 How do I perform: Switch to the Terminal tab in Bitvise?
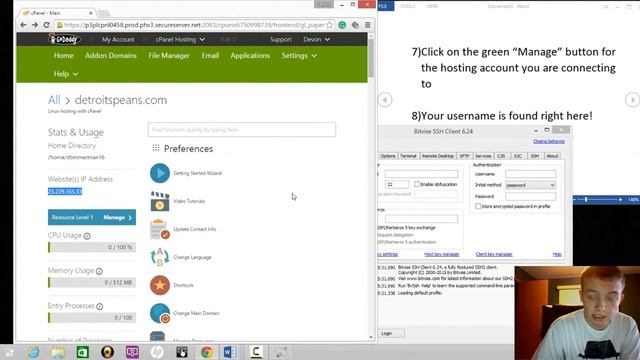click(408, 156)
